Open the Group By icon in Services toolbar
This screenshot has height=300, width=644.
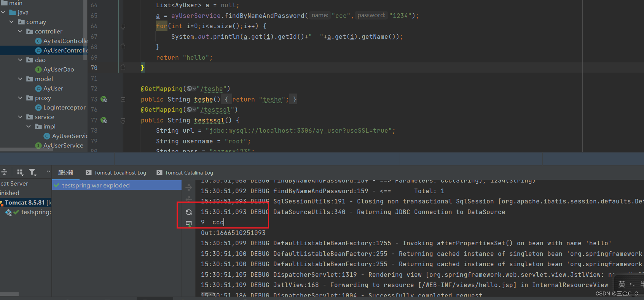(x=20, y=172)
